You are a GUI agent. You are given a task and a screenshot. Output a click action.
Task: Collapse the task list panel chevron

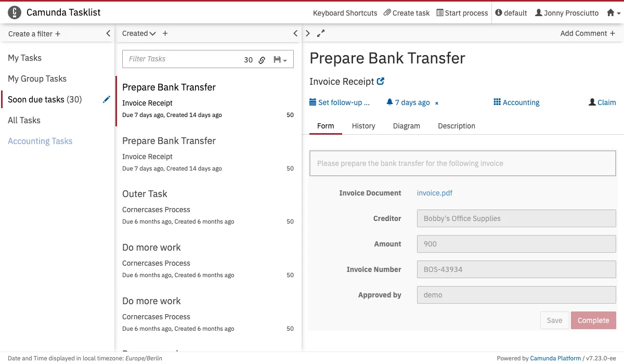point(295,33)
